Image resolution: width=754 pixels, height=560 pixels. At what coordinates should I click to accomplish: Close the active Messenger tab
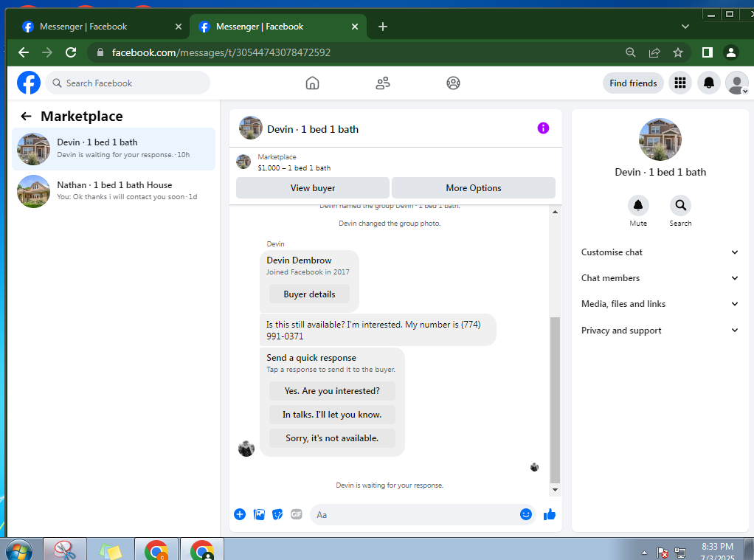355,27
